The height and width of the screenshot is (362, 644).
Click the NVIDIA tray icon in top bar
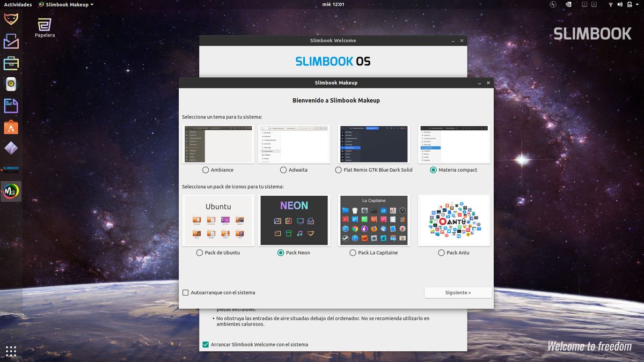coord(568,4)
